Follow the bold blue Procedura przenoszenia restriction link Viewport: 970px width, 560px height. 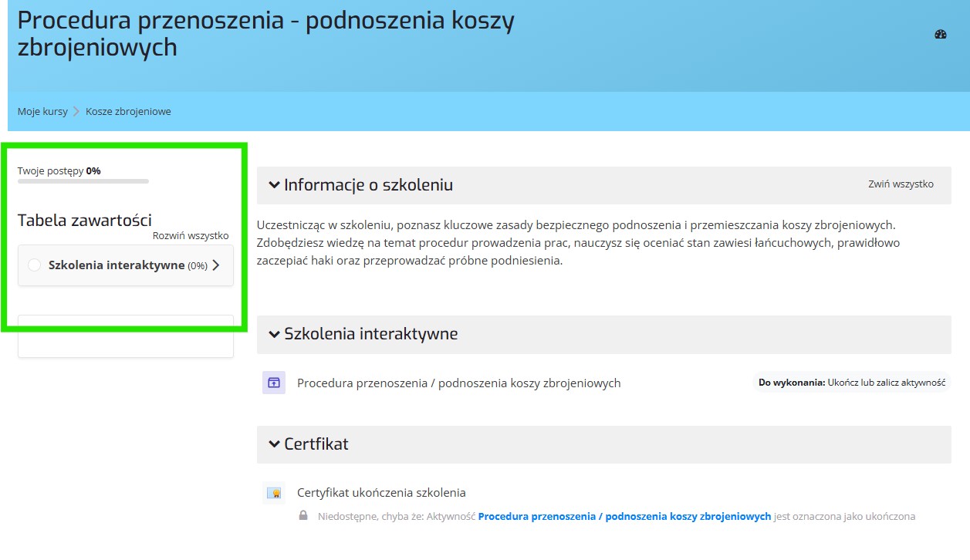[624, 516]
